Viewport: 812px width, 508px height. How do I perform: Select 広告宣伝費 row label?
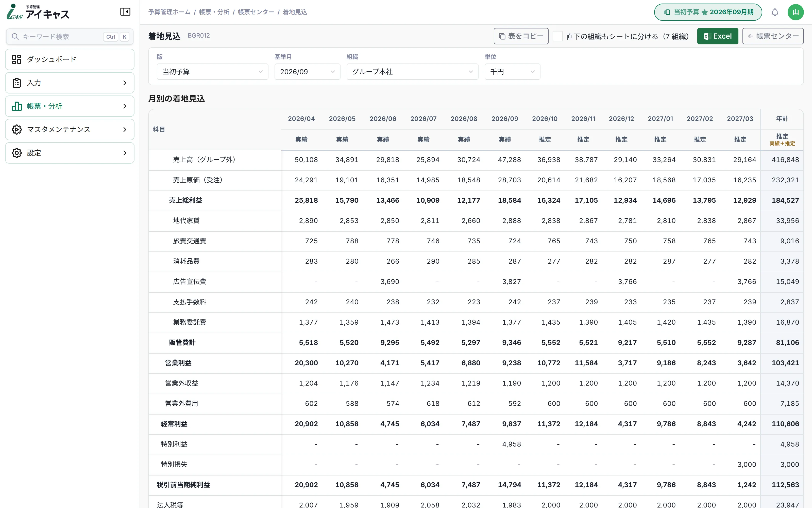click(x=190, y=281)
